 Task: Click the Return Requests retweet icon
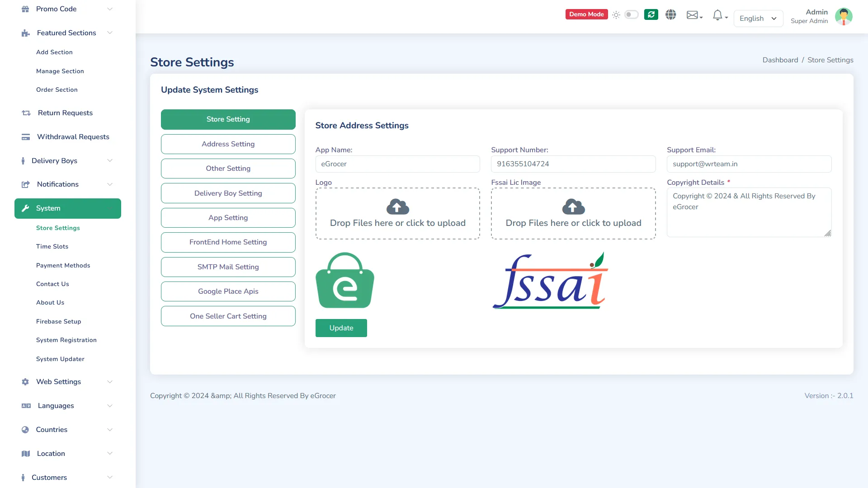point(26,113)
